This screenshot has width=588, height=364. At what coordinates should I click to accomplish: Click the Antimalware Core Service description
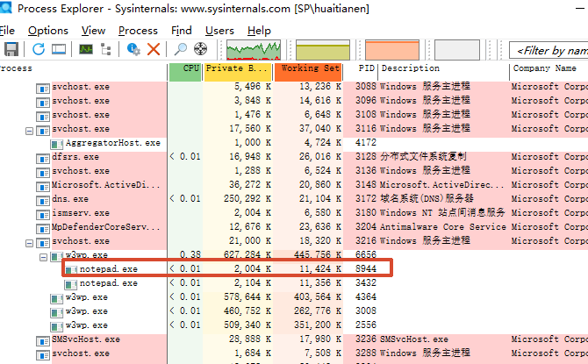tap(443, 227)
